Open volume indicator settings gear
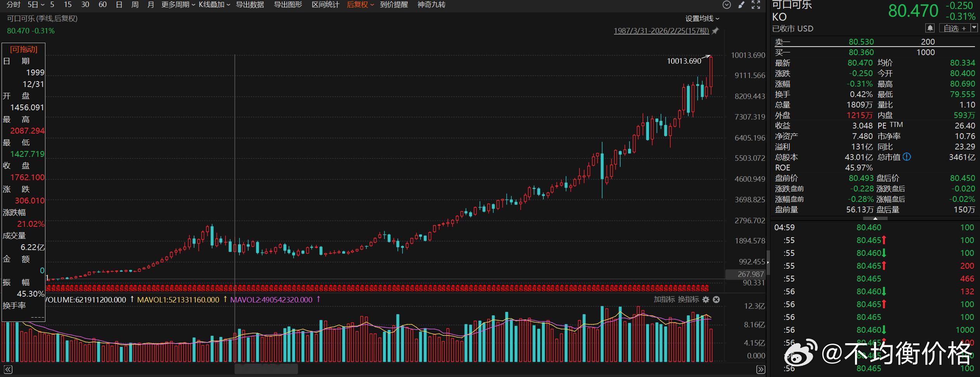Screen dimensions: 980x377 (706, 299)
